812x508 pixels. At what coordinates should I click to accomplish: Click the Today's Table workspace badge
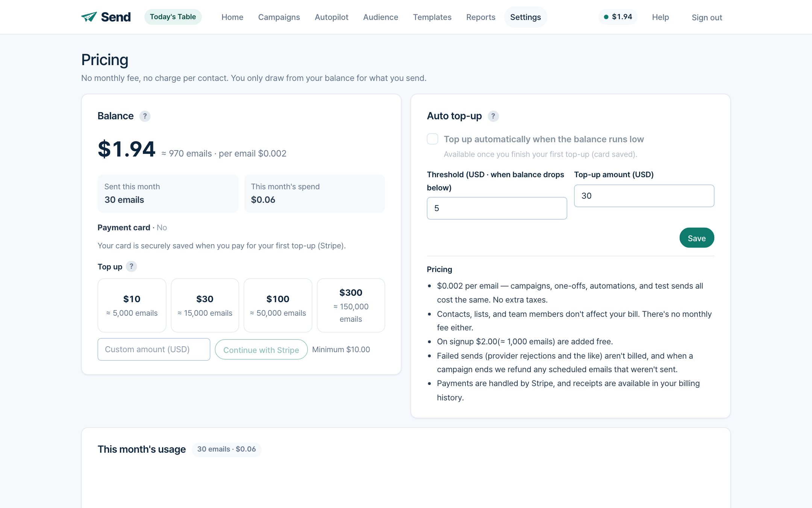(x=173, y=17)
